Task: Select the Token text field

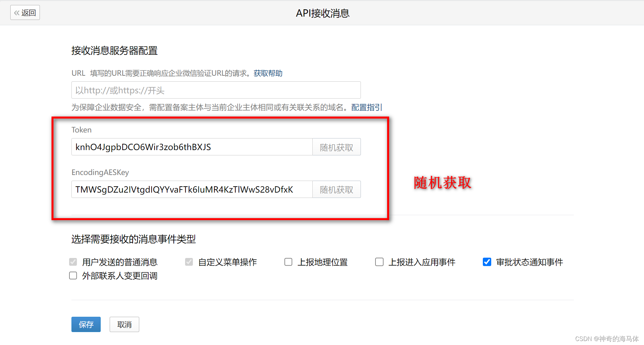Action: pos(191,147)
